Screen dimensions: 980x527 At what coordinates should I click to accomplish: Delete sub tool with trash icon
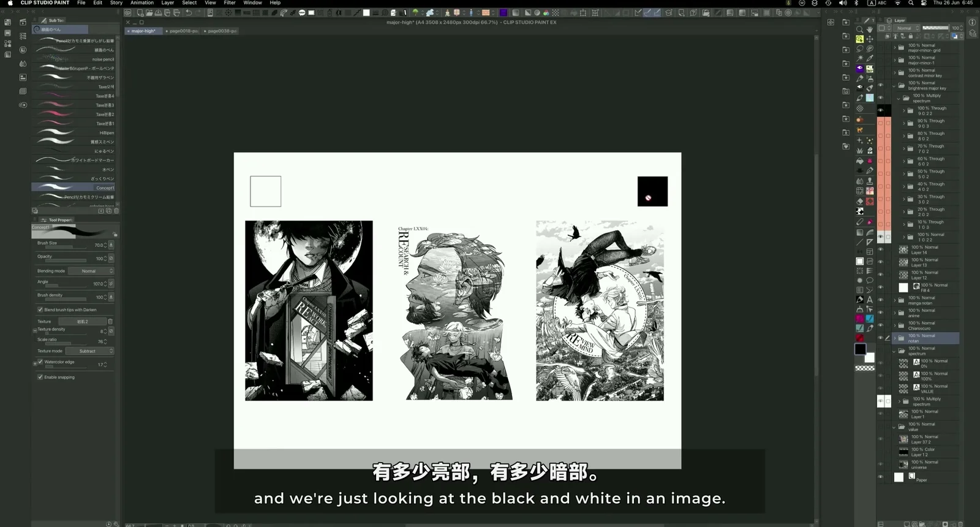(116, 211)
